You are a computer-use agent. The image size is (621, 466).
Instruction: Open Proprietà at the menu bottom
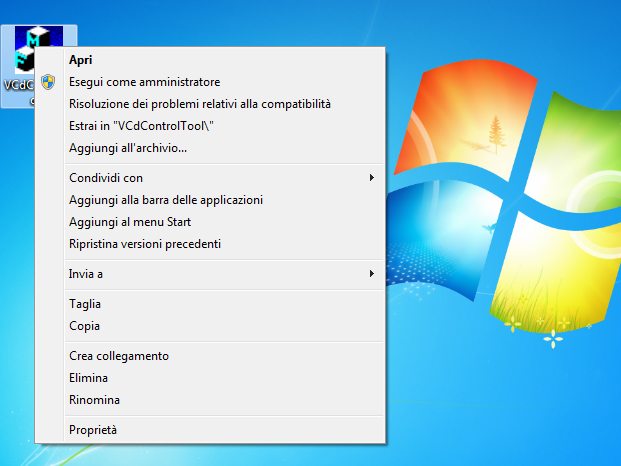[93, 430]
